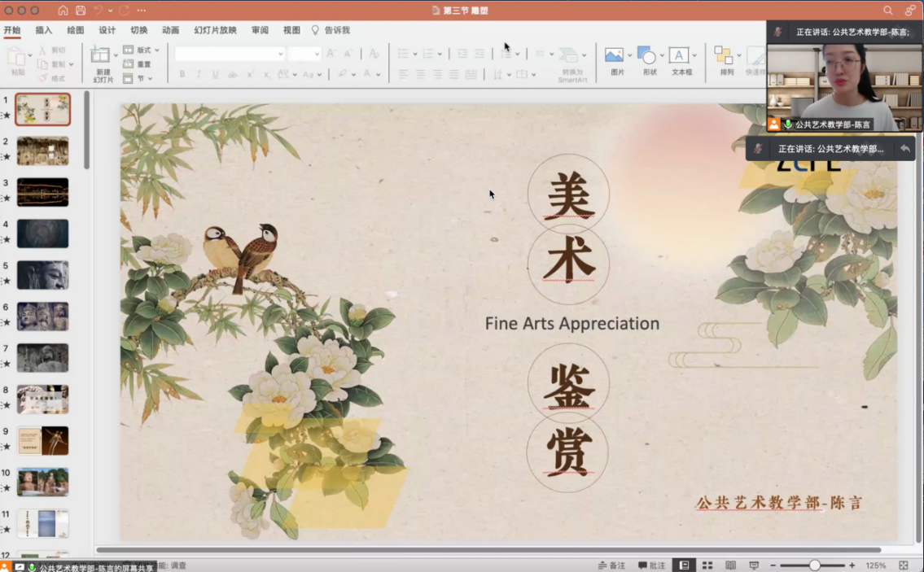This screenshot has width=924, height=572.
Task: Toggle the 备注 notes pane
Action: coord(611,565)
